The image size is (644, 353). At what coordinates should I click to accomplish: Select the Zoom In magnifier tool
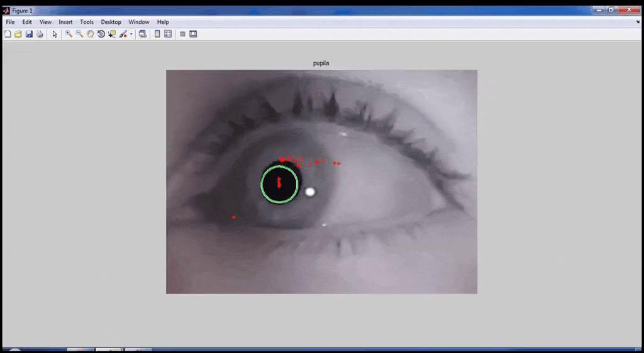pyautogui.click(x=69, y=34)
